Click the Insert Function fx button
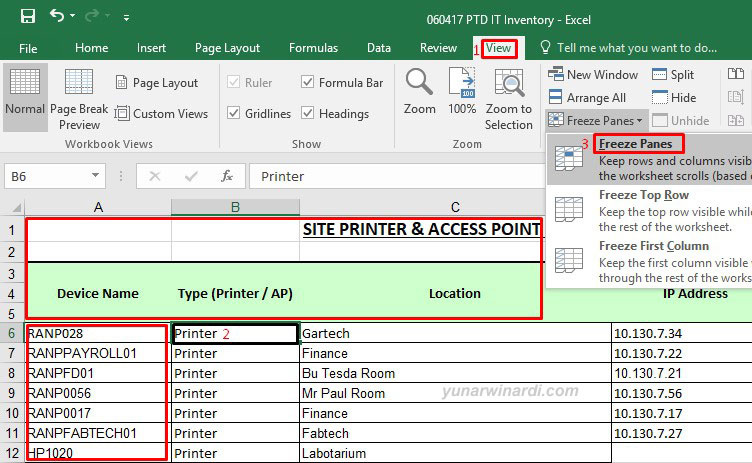The width and height of the screenshot is (752, 463). (227, 177)
